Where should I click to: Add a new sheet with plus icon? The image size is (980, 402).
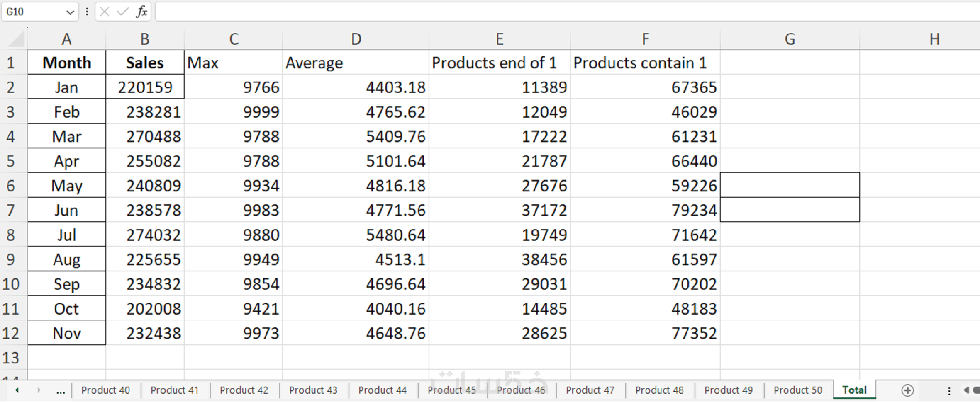(x=907, y=390)
